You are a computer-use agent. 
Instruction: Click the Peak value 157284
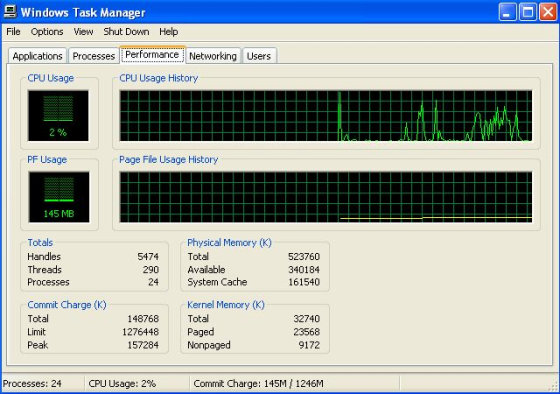click(x=143, y=345)
